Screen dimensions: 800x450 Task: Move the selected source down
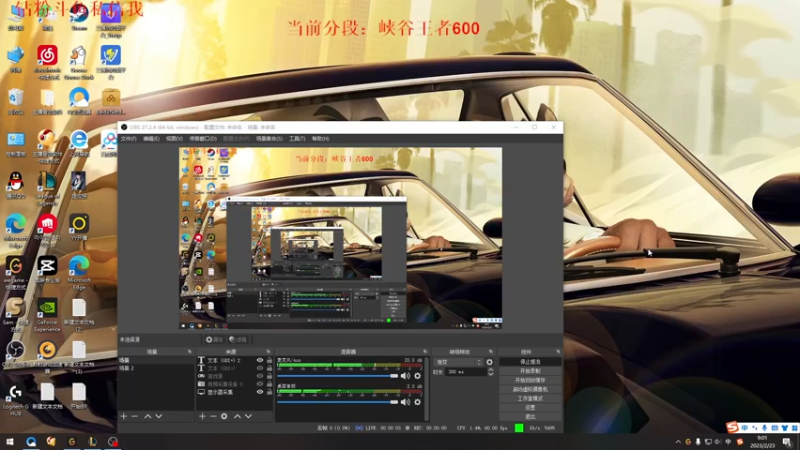248,416
